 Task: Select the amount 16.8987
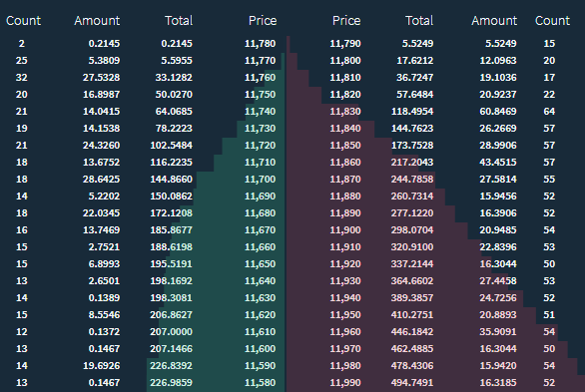[x=102, y=95]
